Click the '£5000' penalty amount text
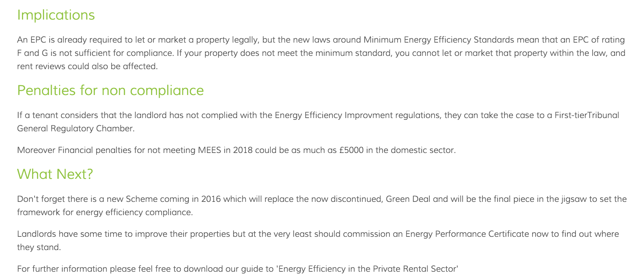Viewport: 644px width, 278px height. [x=351, y=150]
